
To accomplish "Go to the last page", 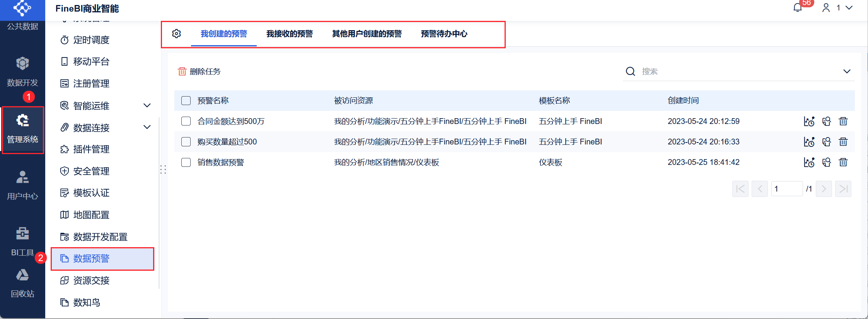I will click(843, 189).
